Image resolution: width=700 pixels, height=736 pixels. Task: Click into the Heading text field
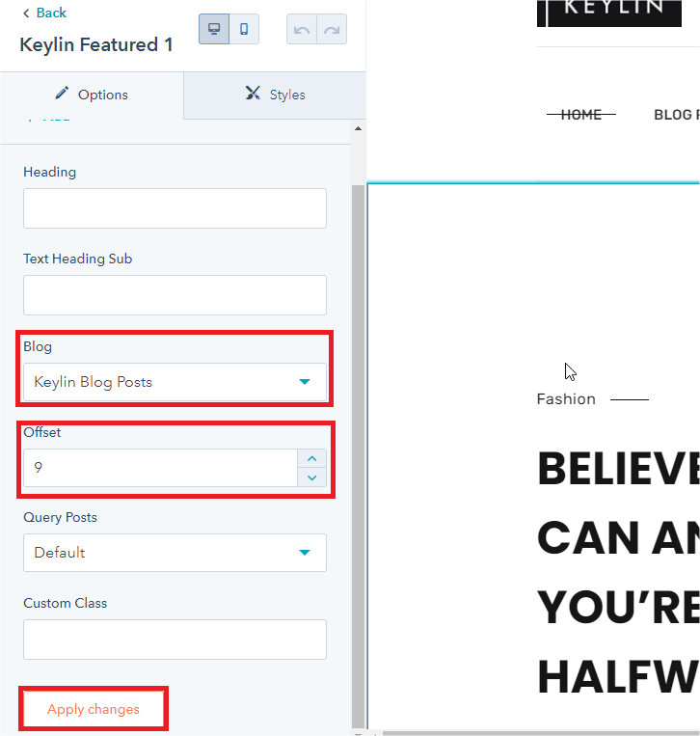175,208
